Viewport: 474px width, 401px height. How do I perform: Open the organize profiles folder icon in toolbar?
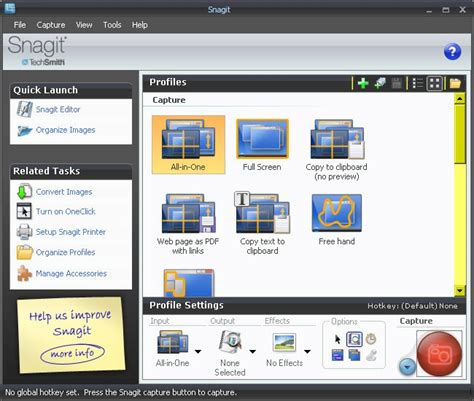(455, 83)
